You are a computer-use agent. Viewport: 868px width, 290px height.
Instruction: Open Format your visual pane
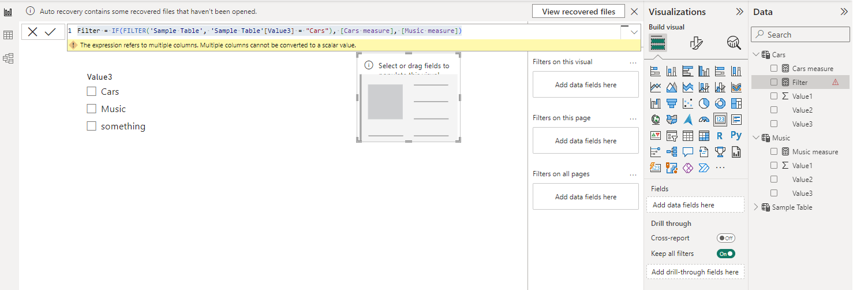coord(696,42)
